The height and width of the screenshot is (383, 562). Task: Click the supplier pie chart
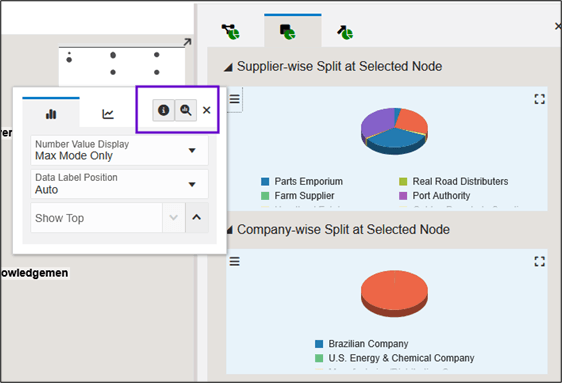(394, 131)
